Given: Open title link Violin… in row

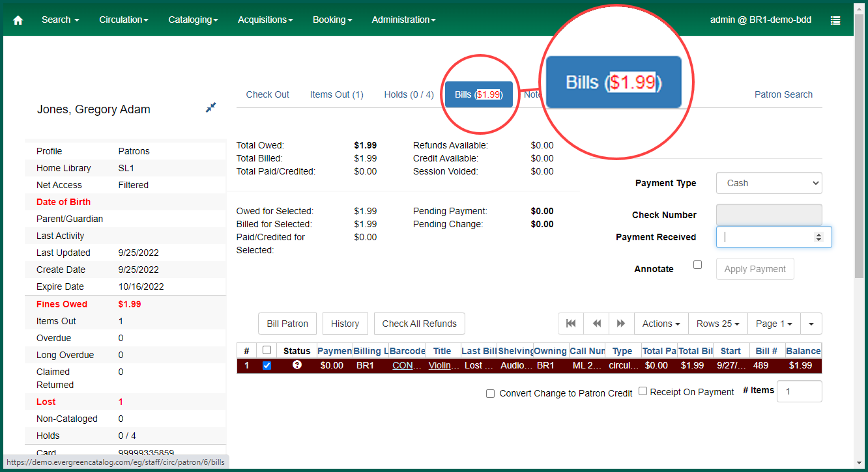Looking at the screenshot, I should tap(444, 365).
